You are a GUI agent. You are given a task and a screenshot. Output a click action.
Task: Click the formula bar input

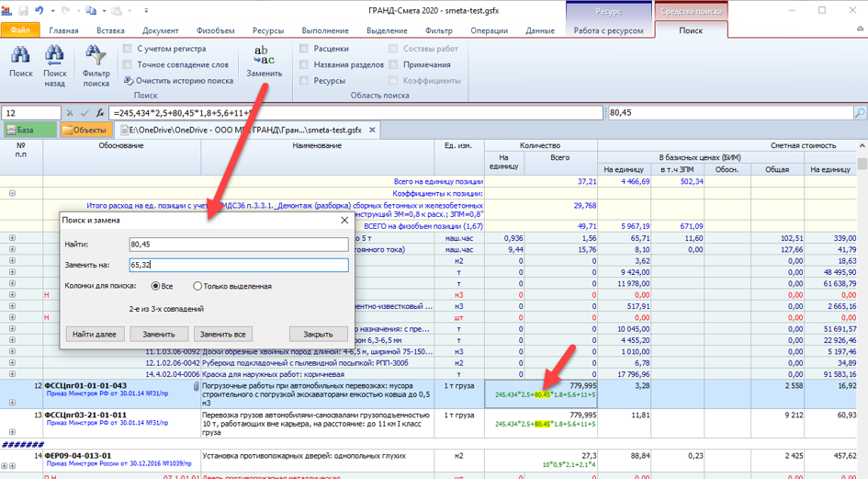point(355,112)
